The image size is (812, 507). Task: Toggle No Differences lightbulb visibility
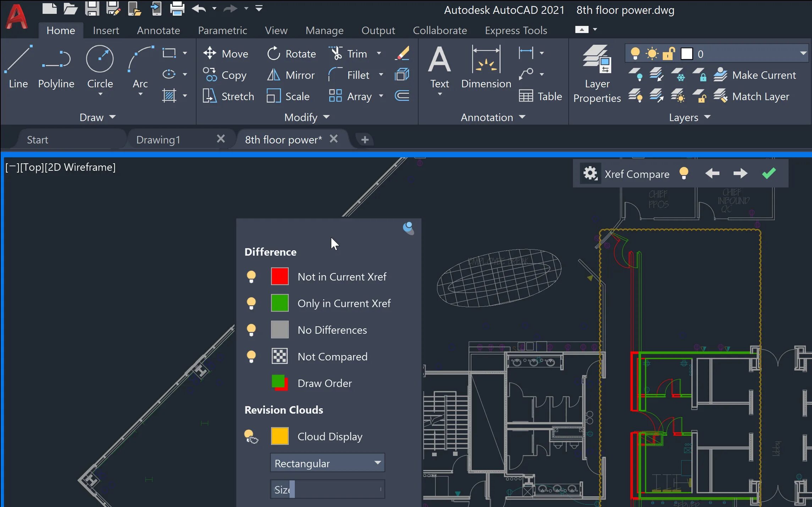(x=251, y=330)
